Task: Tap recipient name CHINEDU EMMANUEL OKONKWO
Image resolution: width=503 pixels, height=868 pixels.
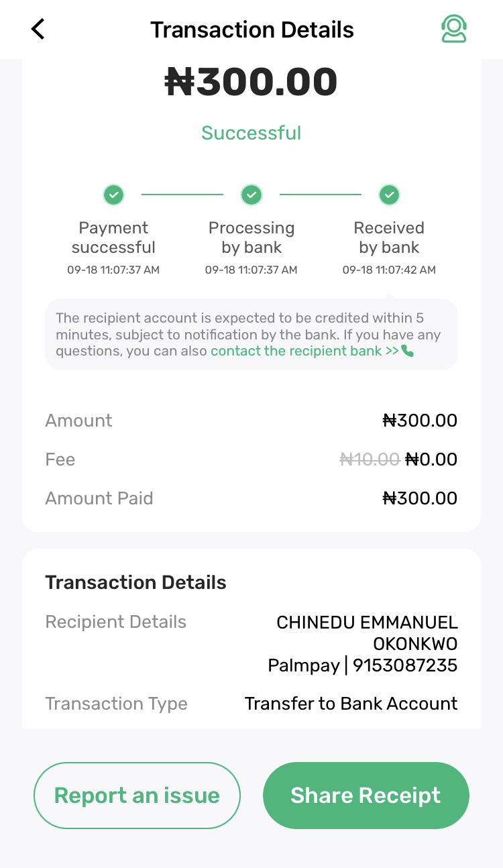Action: pyautogui.click(x=367, y=633)
